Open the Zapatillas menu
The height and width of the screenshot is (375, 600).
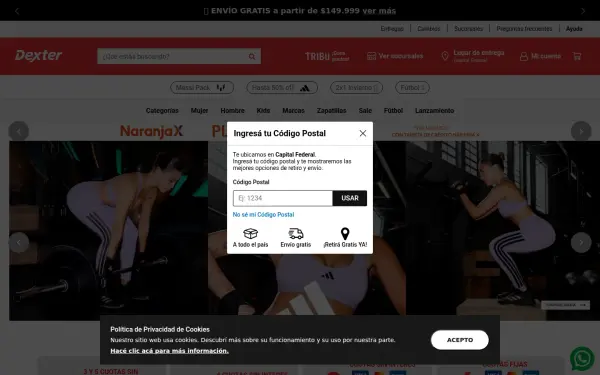tap(331, 111)
